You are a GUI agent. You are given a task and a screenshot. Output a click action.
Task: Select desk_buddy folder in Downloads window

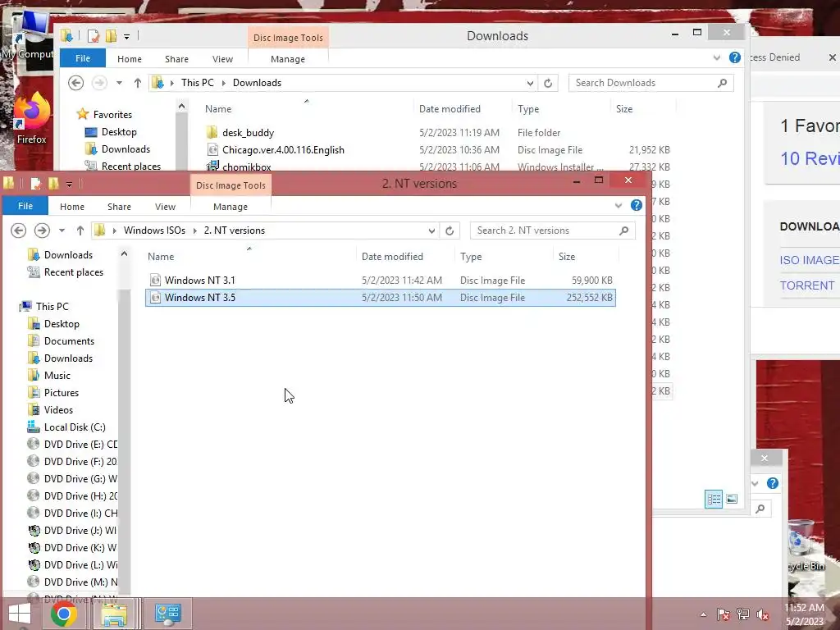click(x=248, y=133)
